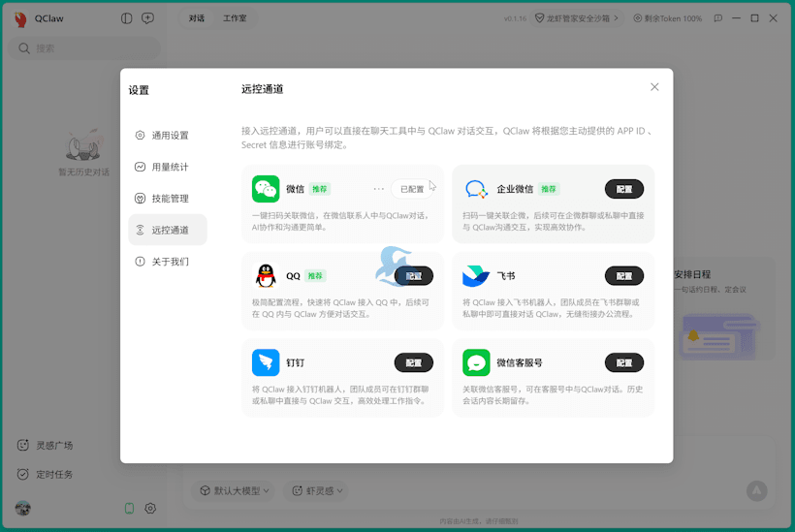Switch to the 对话 tab

(197, 18)
